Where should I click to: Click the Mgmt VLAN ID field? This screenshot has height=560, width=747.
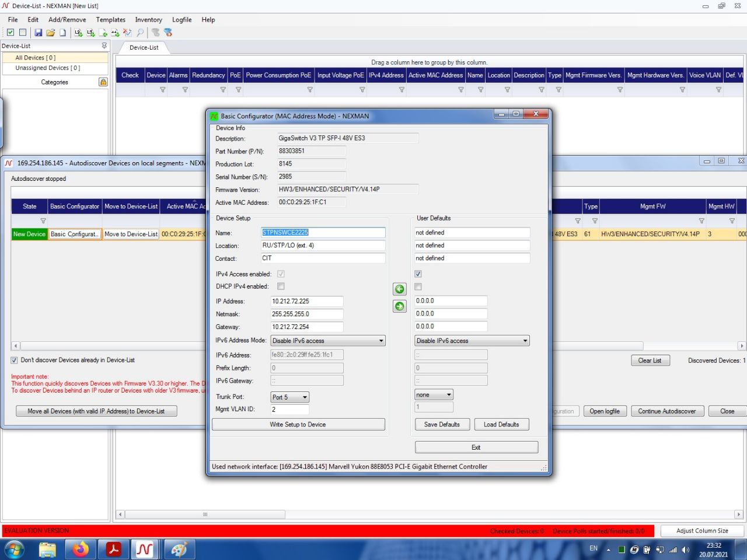pos(289,409)
